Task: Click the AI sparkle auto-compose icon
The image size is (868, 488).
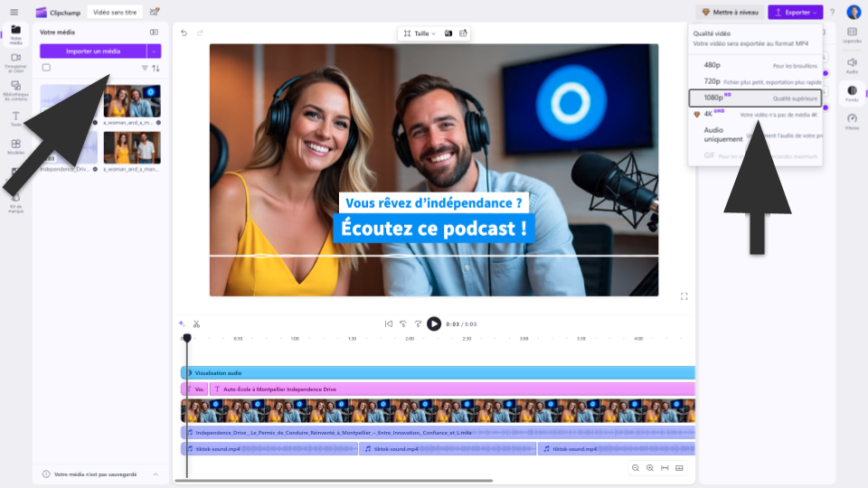Action: click(x=182, y=324)
